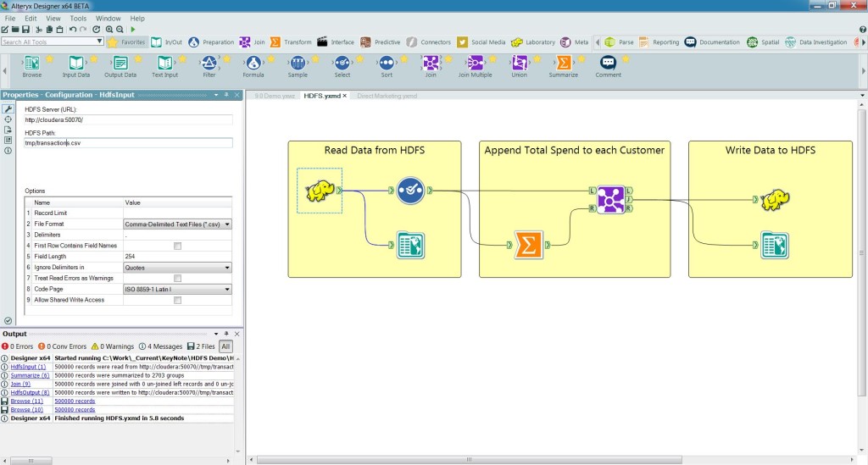The height and width of the screenshot is (465, 868).
Task: Toggle Allow Shared Write Access checkbox
Action: (x=177, y=300)
